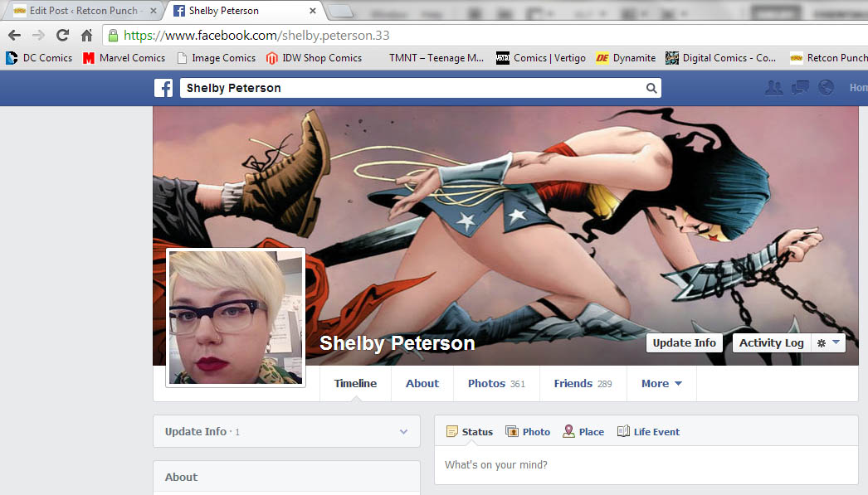
Task: Open the DC Comics bookmark
Action: coord(39,58)
